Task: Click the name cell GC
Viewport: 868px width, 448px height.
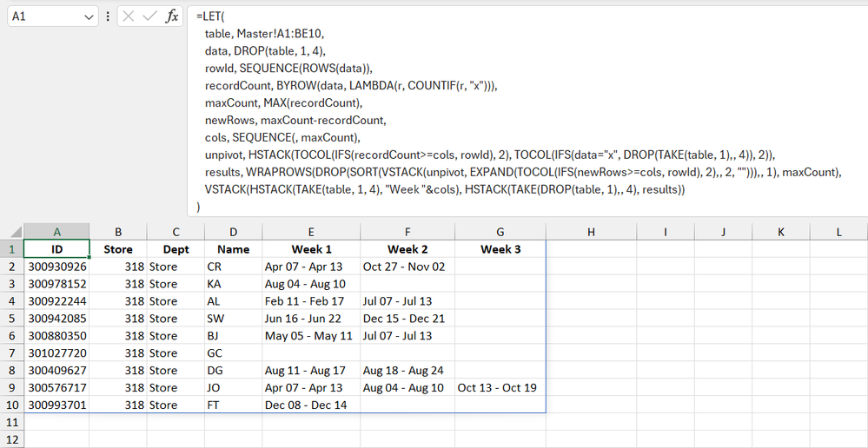Action: pyautogui.click(x=233, y=352)
